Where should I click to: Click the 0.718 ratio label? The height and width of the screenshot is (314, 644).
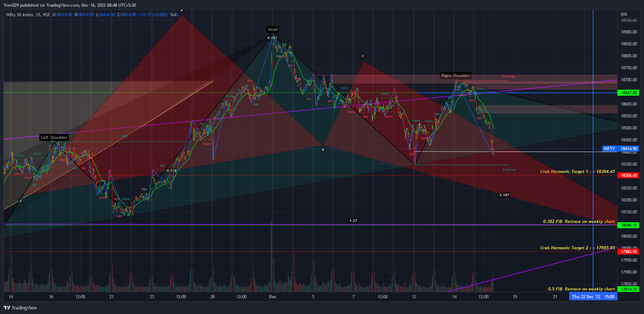point(172,171)
